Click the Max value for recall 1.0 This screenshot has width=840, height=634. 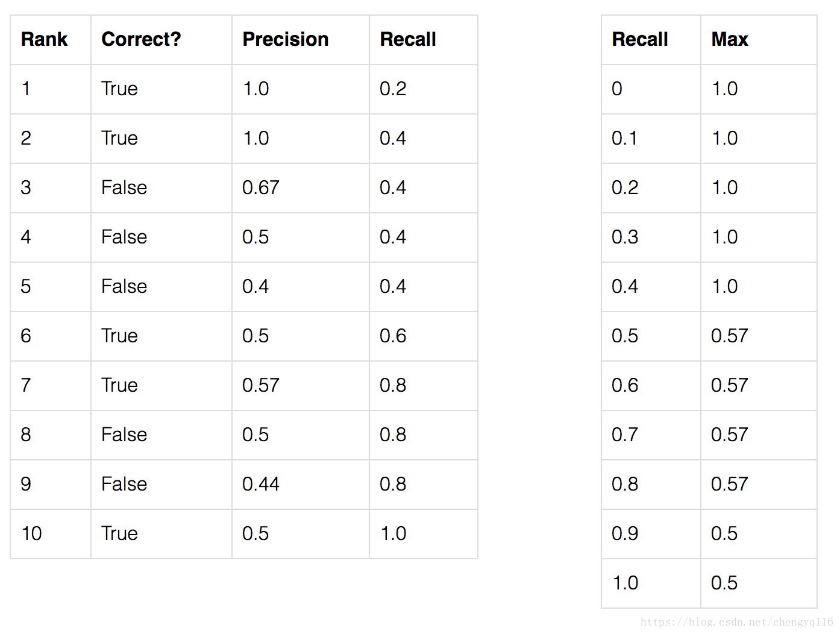coord(724,583)
